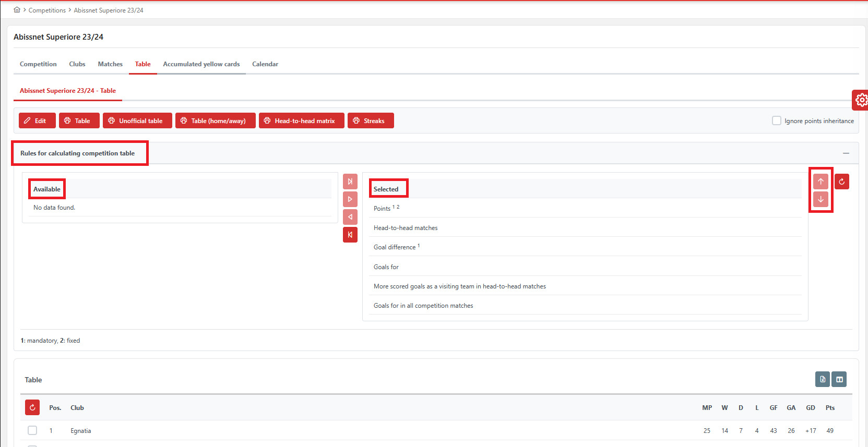
Task: Move selected rule down with arrow
Action: [821, 199]
